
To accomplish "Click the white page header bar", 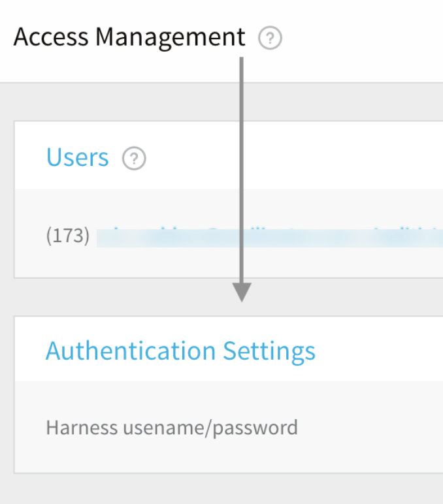I will click(x=222, y=41).
